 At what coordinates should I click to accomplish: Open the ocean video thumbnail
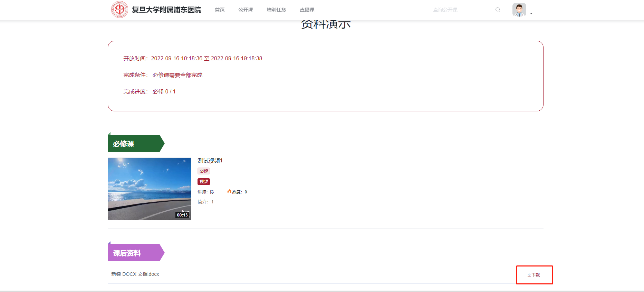150,189
